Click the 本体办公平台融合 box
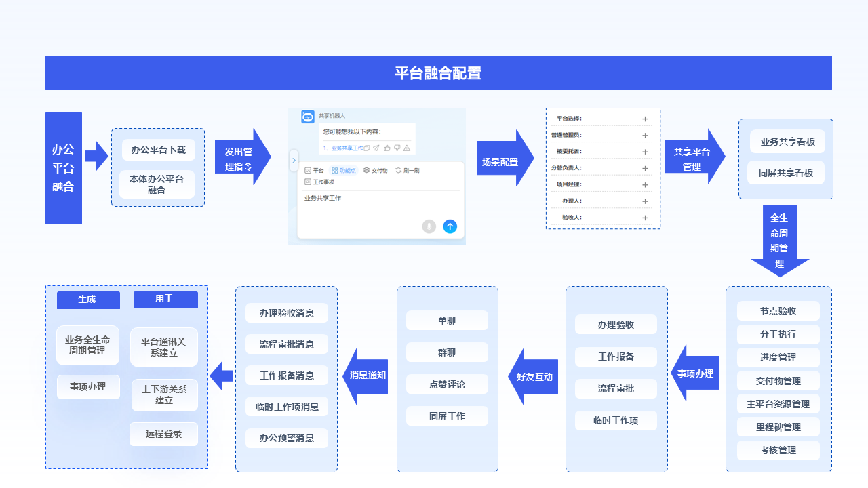This screenshot has height=488, width=868. click(x=157, y=184)
